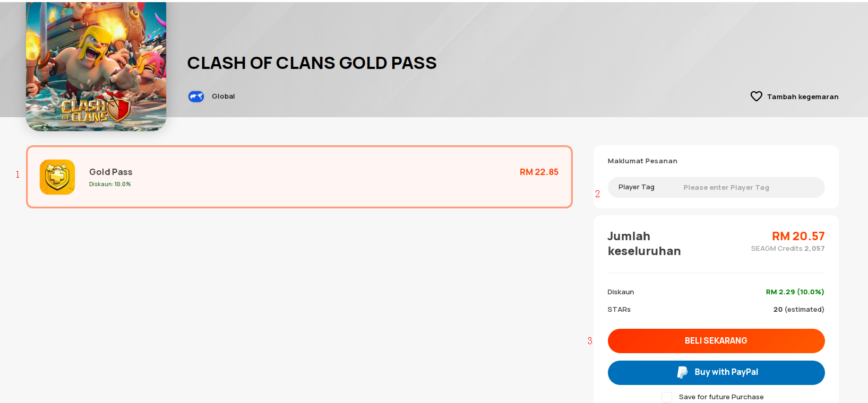The width and height of the screenshot is (868, 403).
Task: Click the Tambah kegemaran link text
Action: [803, 97]
